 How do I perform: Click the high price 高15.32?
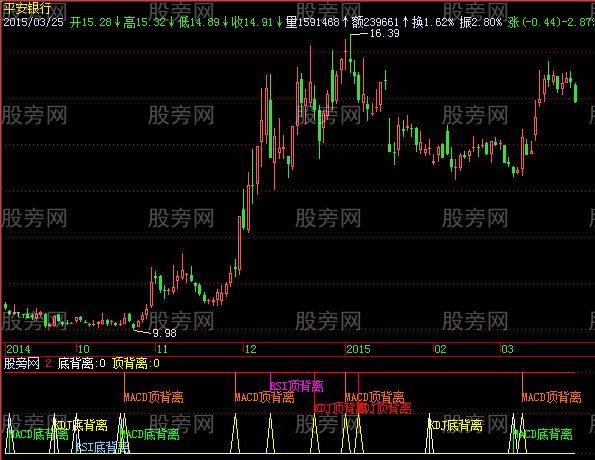[x=145, y=22]
